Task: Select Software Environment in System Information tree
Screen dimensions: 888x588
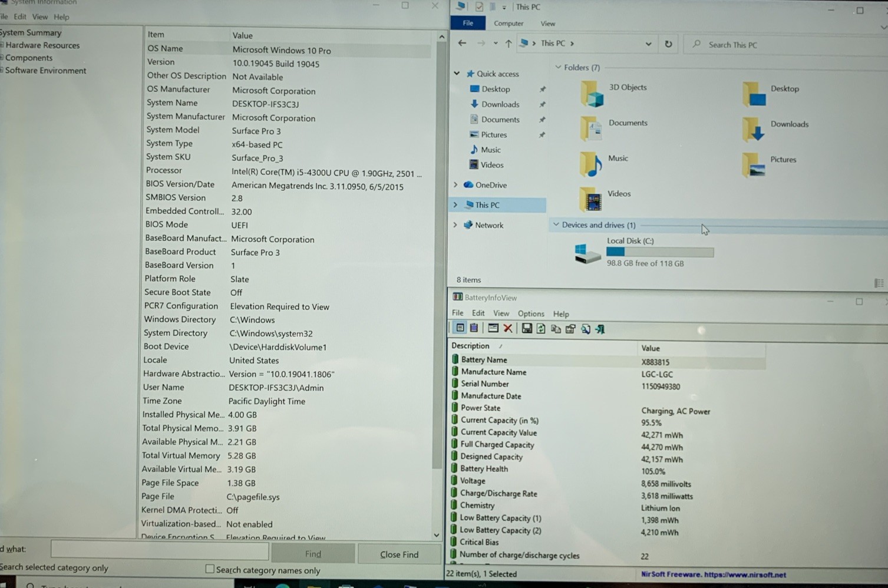Action: click(45, 71)
